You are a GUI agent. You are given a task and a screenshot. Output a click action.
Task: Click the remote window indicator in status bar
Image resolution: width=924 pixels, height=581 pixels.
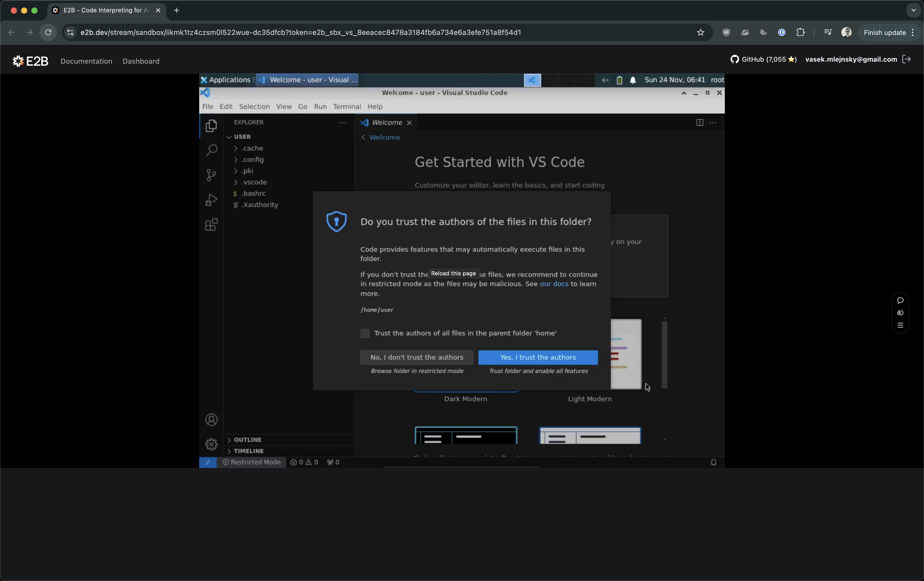click(208, 462)
